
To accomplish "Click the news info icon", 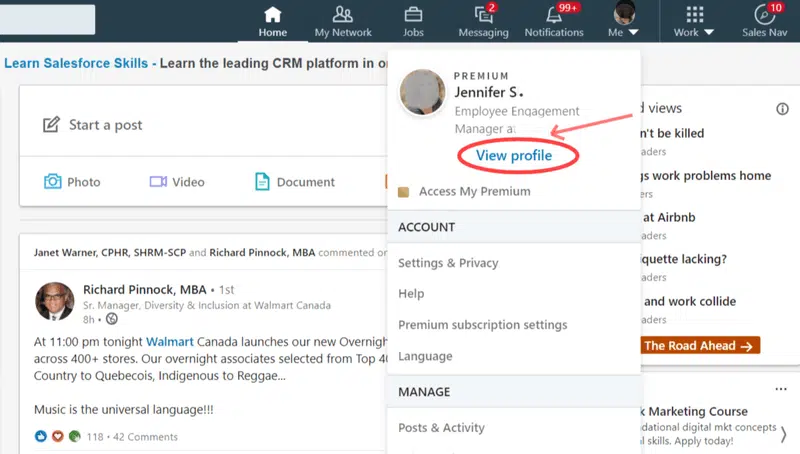I will click(x=782, y=109).
